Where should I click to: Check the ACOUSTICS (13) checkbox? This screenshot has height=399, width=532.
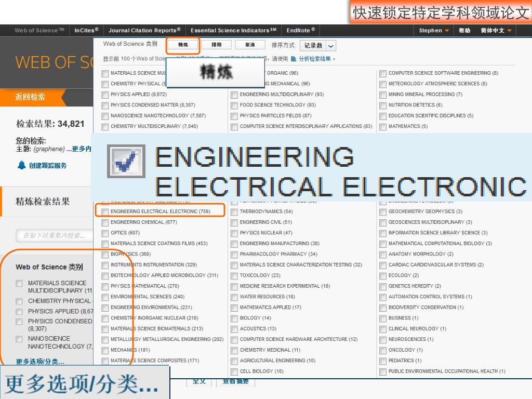(234, 329)
